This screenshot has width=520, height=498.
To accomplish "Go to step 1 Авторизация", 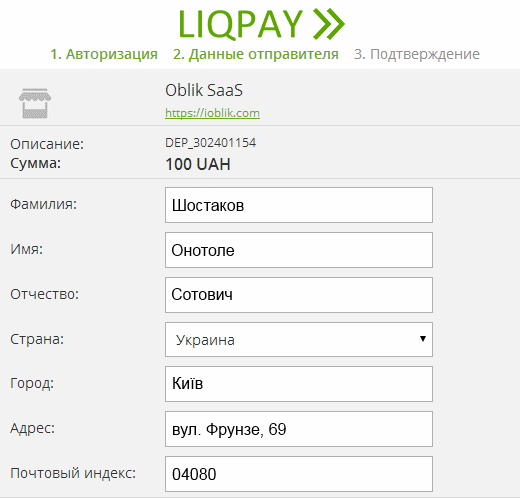I will pos(104,54).
